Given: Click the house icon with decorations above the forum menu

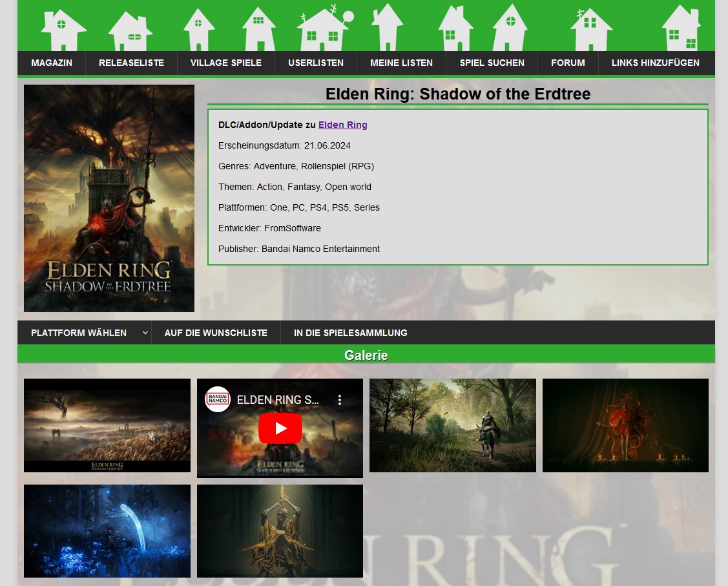Looking at the screenshot, I should coord(591,29).
